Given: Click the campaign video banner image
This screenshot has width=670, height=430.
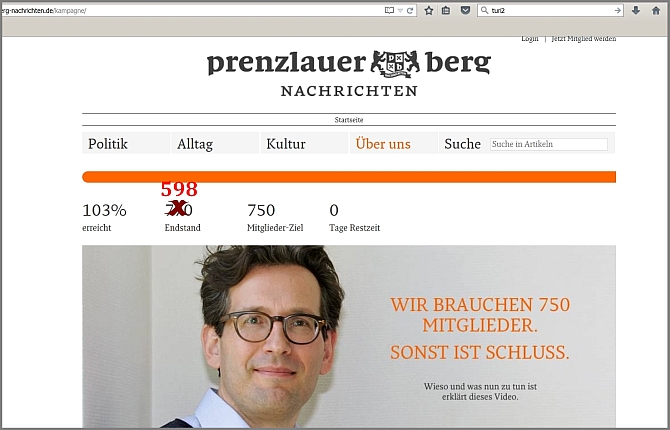Looking at the screenshot, I should click(349, 336).
